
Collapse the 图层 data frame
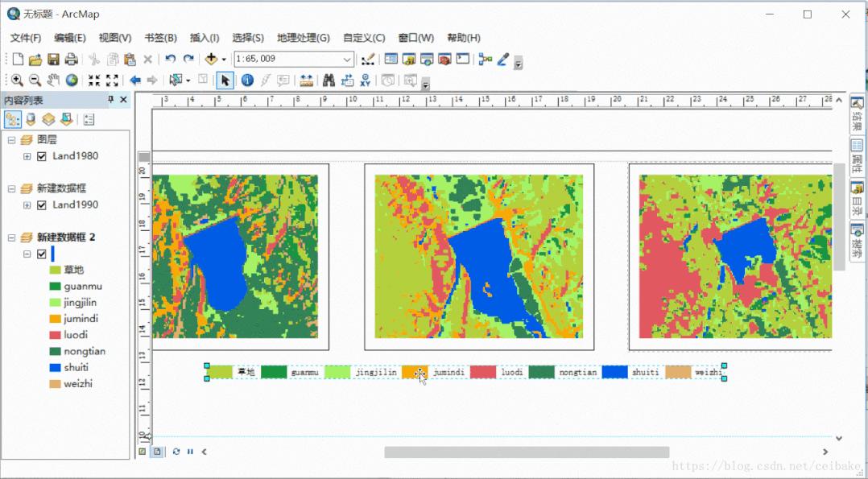10,139
